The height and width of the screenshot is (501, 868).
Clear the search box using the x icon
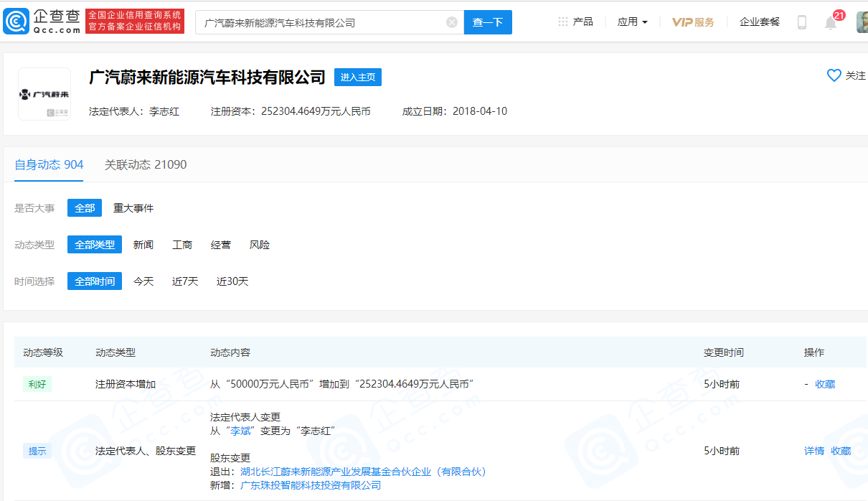451,22
